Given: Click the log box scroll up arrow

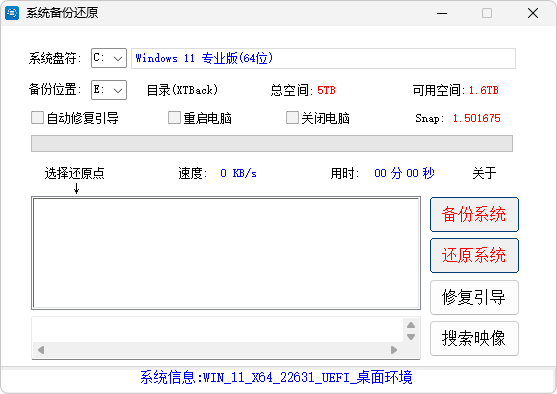Looking at the screenshot, I should [x=411, y=325].
